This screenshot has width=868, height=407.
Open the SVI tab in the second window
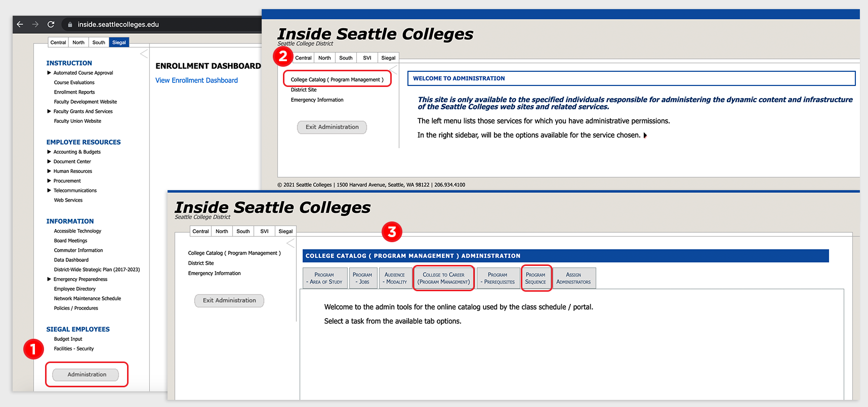(367, 58)
